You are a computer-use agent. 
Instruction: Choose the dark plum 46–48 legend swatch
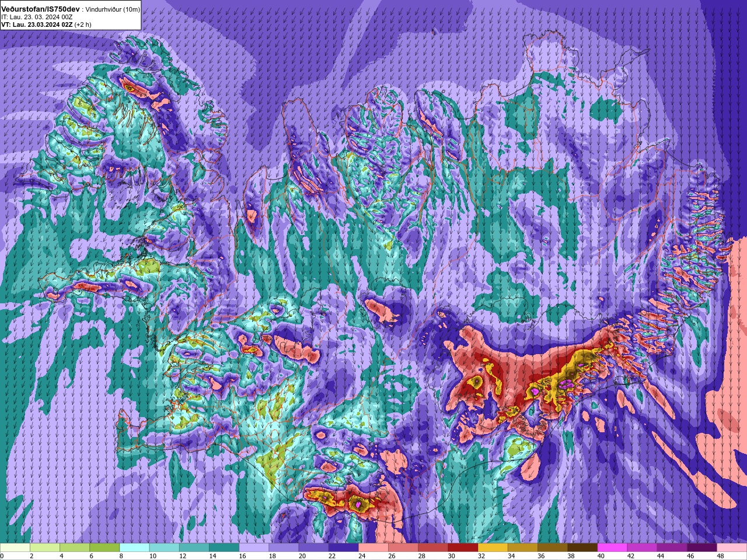(702, 548)
